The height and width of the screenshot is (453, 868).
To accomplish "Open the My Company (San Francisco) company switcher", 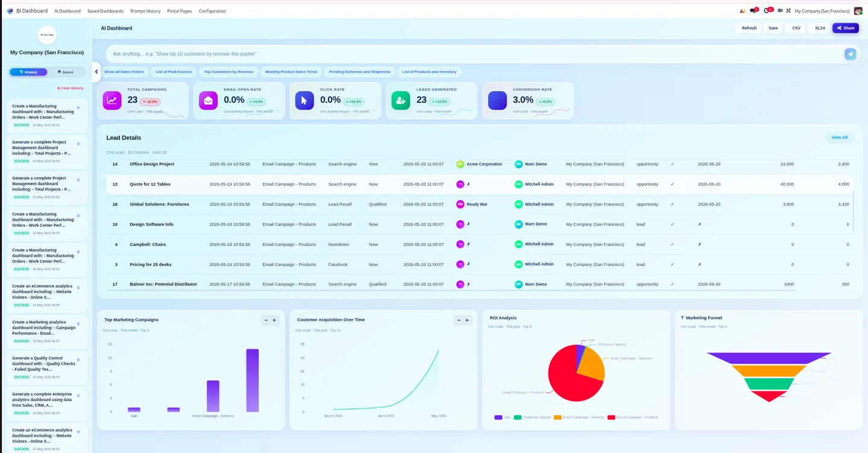I will (x=822, y=11).
